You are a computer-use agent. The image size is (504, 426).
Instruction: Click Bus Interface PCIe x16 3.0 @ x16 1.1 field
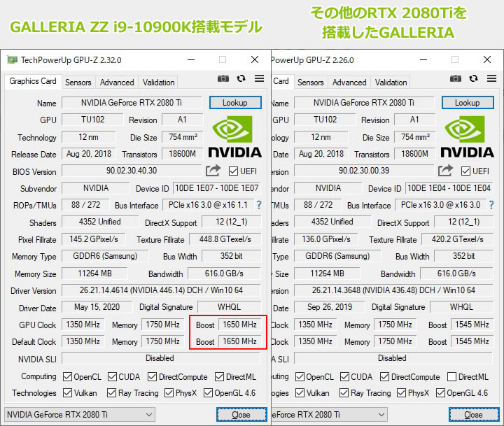click(x=208, y=205)
